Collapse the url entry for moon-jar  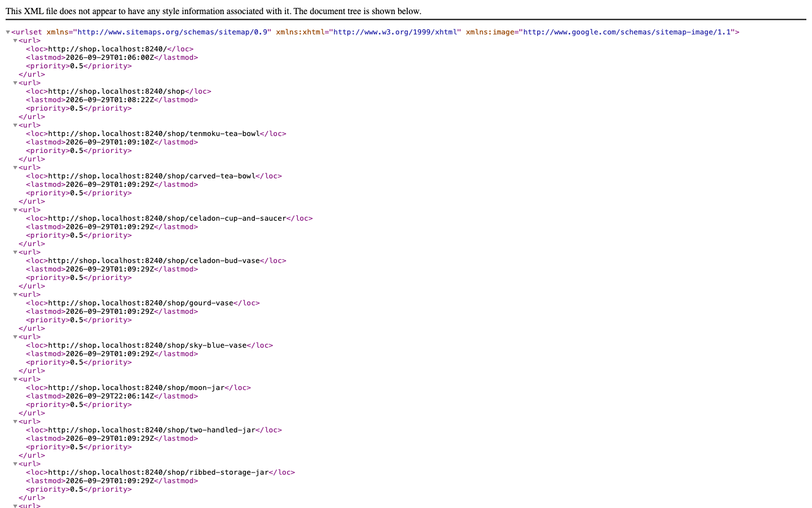15,379
